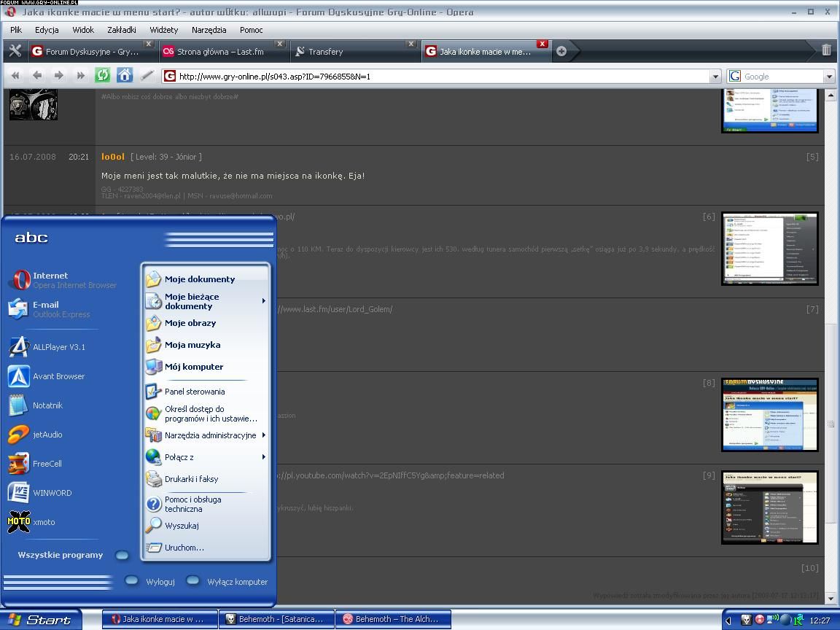
Task: Open the new tab plus button
Action: click(x=561, y=51)
